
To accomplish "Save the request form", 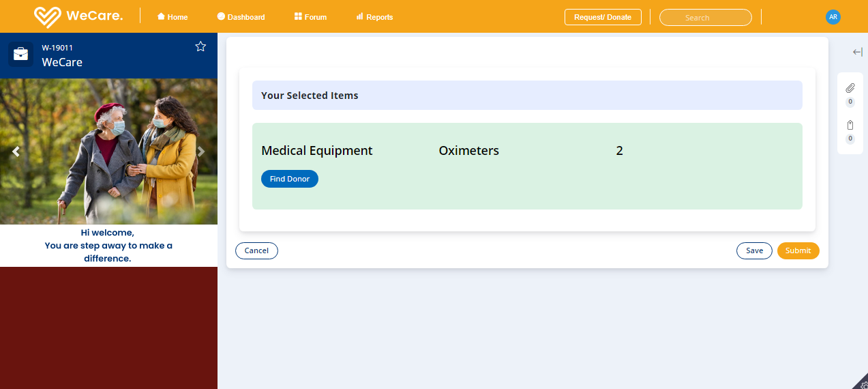I will (754, 250).
